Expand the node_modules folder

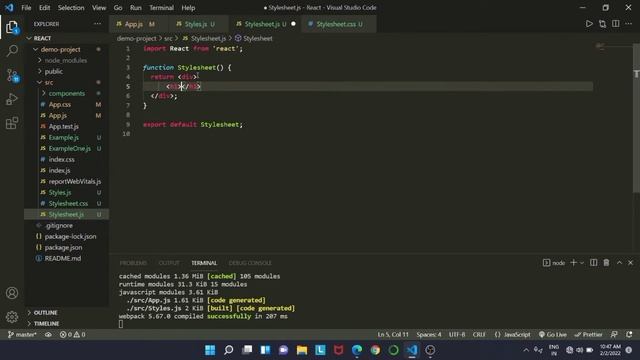pyautogui.click(x=67, y=60)
